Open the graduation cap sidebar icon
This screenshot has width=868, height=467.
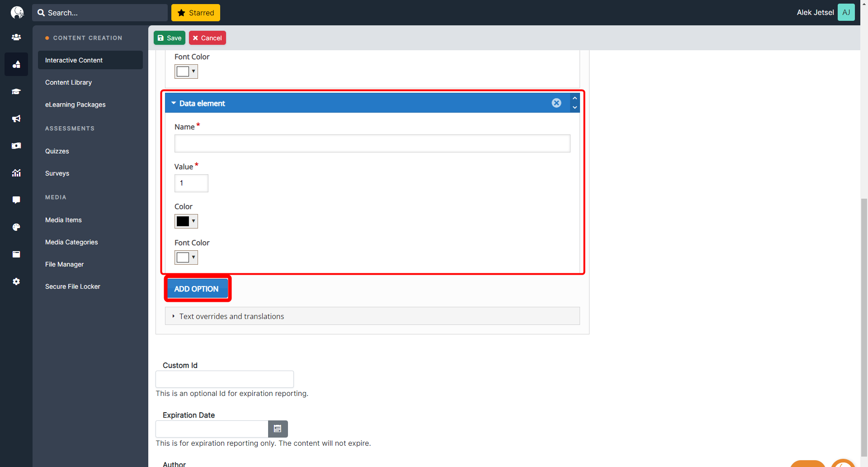click(16, 91)
